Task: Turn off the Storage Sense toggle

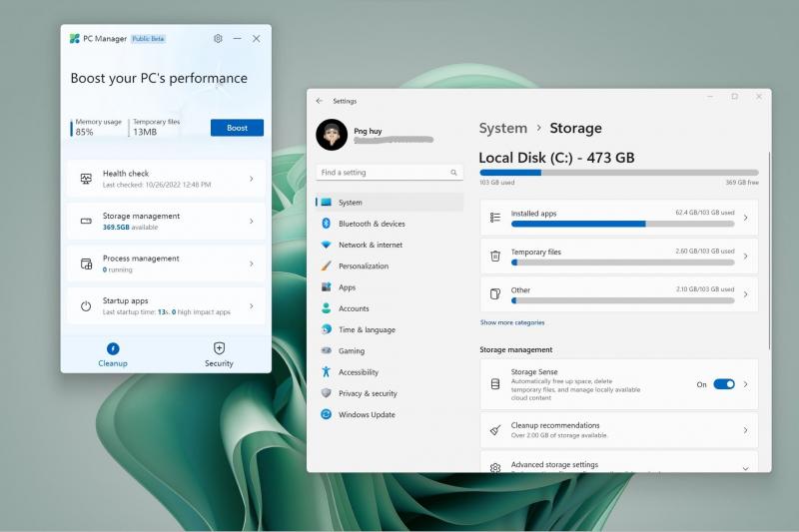Action: 724,384
